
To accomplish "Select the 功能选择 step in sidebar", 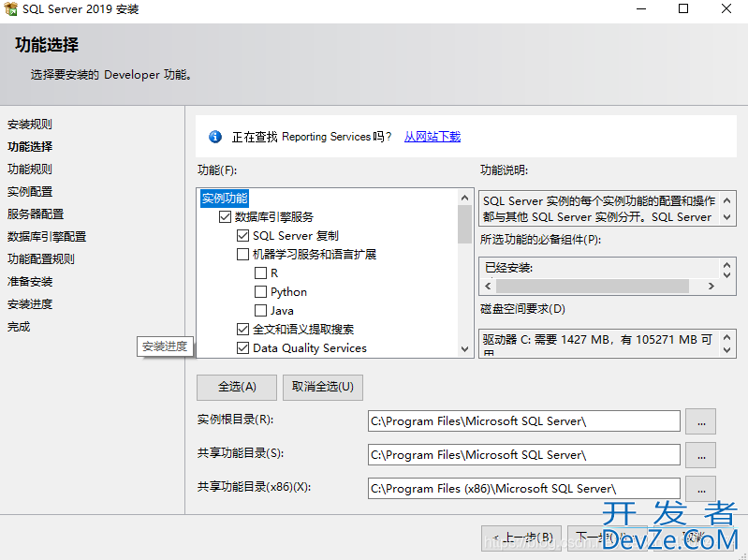I will (30, 146).
